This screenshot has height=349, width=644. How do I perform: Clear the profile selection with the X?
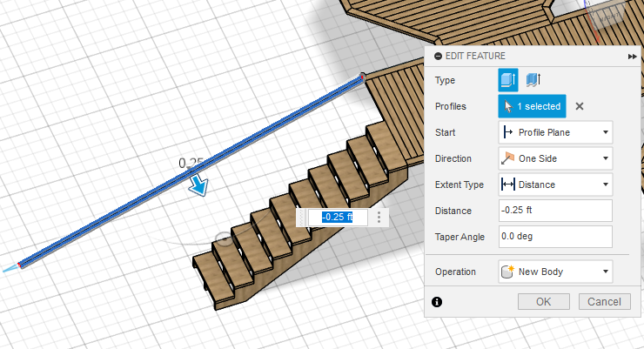coord(580,106)
